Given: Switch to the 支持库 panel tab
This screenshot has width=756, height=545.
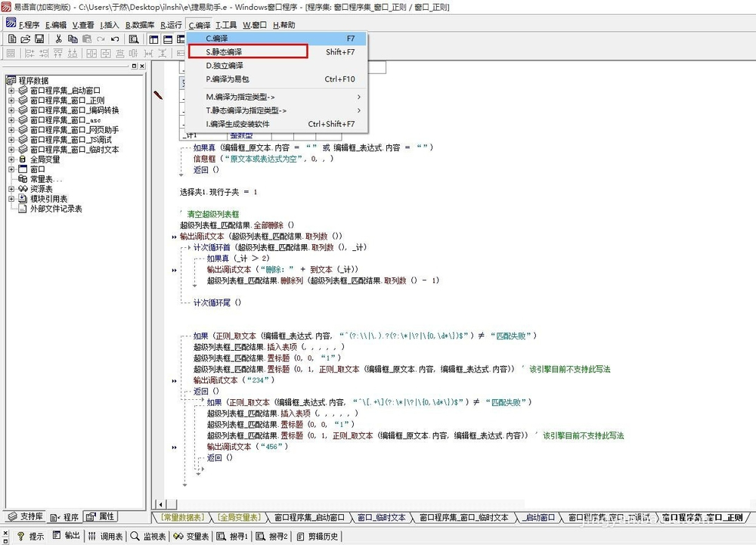Looking at the screenshot, I should pos(25,517).
